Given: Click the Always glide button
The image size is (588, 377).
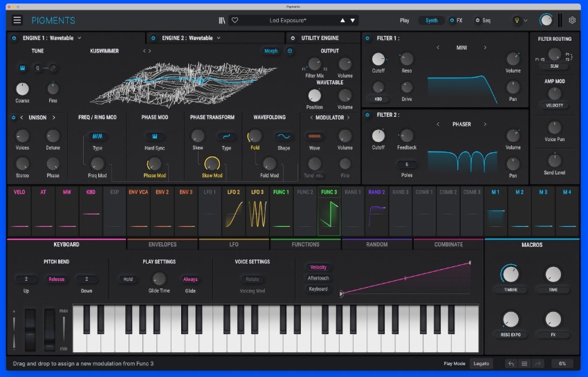Looking at the screenshot, I should [x=190, y=279].
